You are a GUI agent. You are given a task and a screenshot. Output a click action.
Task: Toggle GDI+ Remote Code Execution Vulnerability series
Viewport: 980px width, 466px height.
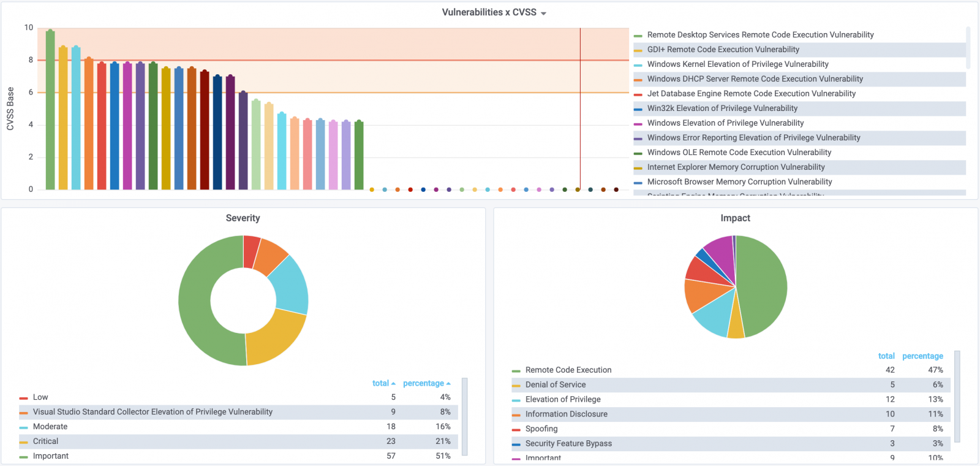[x=723, y=50]
